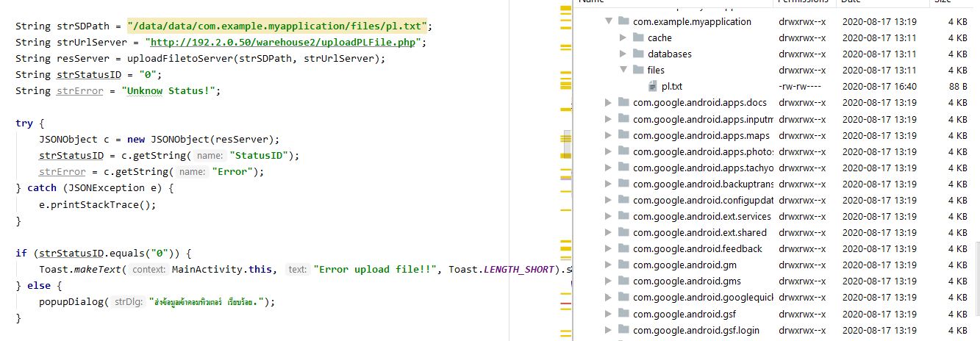Open the uploadPLFile.php URL link in code

tap(284, 42)
